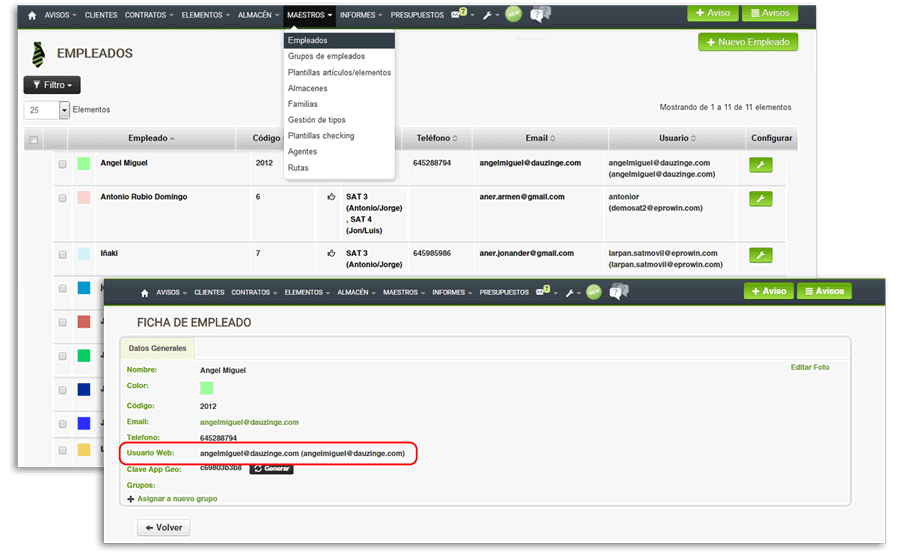Expand the INFORMES menu in the Ficha navbar
Viewport: 900px width, 560px height.
[x=452, y=293]
